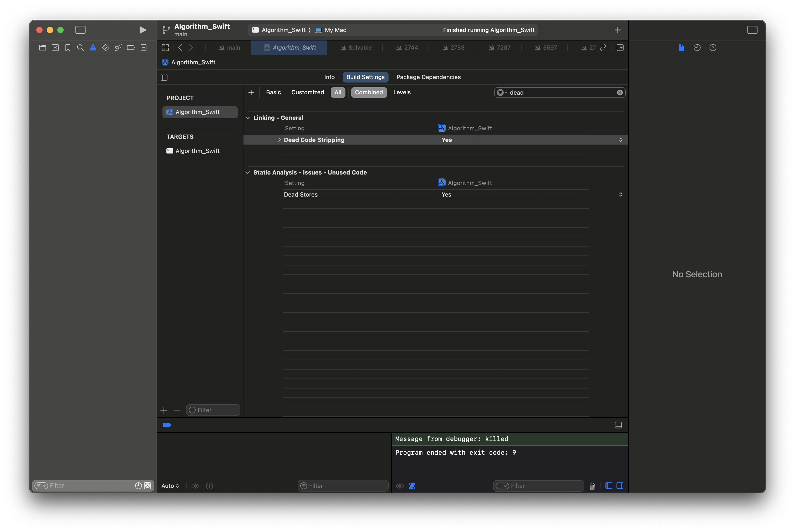Switch to the 7287 tab
Screen dimensions: 795x532
pos(499,48)
